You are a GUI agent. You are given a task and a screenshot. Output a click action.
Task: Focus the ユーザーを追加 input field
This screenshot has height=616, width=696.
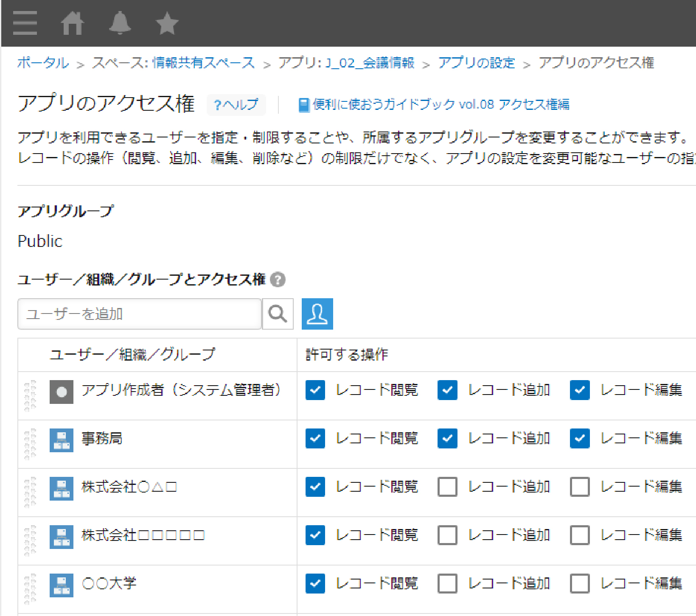point(139,314)
